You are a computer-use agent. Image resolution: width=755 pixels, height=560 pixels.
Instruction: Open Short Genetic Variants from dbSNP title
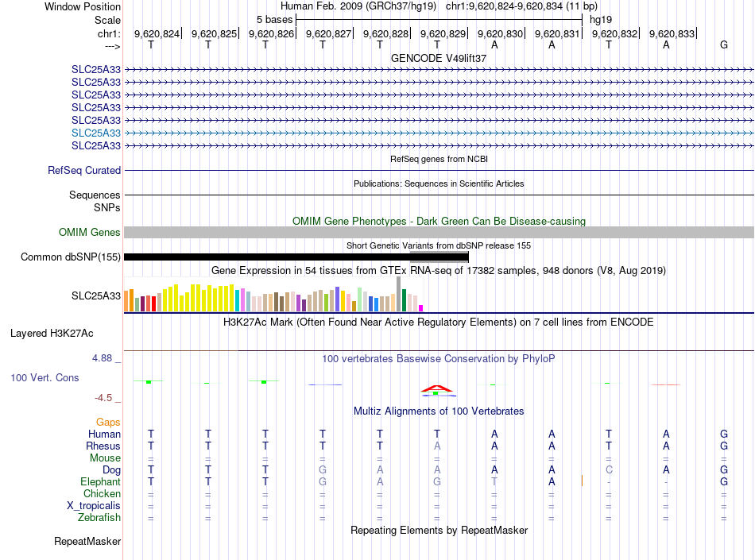pyautogui.click(x=439, y=245)
